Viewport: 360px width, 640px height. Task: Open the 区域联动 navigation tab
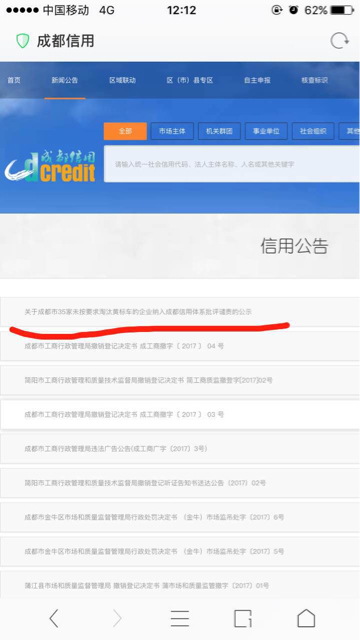pos(122,80)
